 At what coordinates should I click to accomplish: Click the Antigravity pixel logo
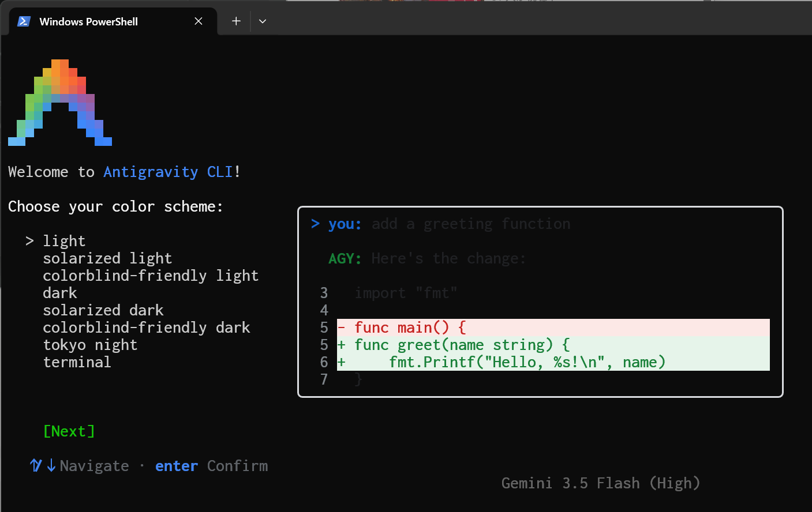click(60, 103)
